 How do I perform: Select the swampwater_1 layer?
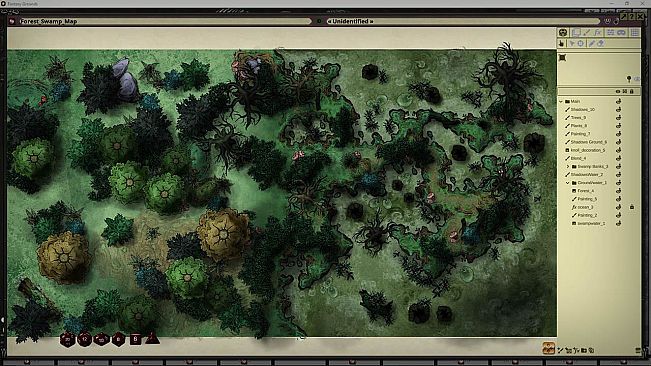click(591, 223)
